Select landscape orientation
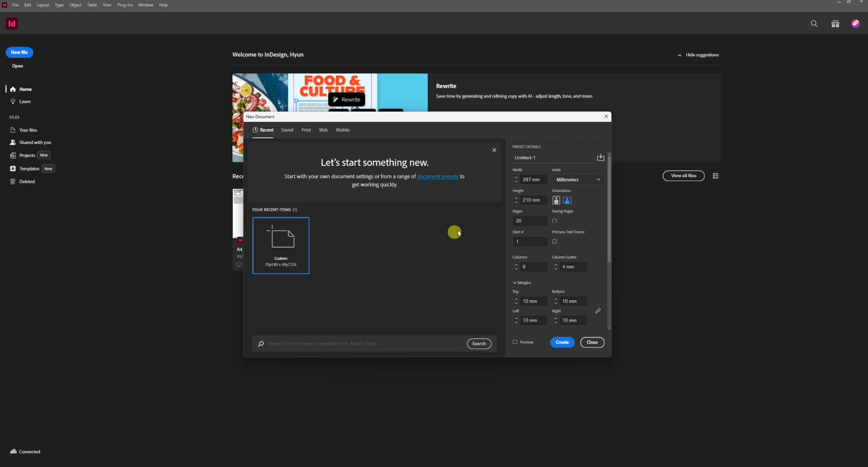This screenshot has height=467, width=868. point(568,201)
